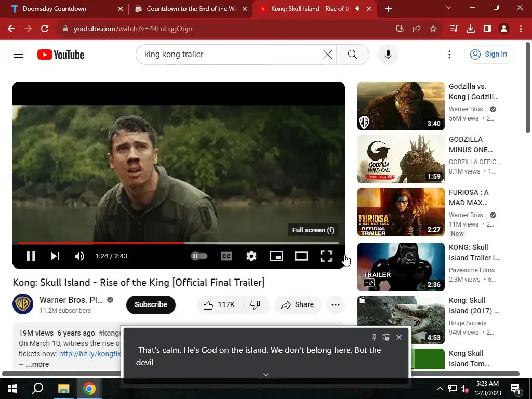Go back to previous page
Screen dimensions: 532x399
click(x=11, y=29)
